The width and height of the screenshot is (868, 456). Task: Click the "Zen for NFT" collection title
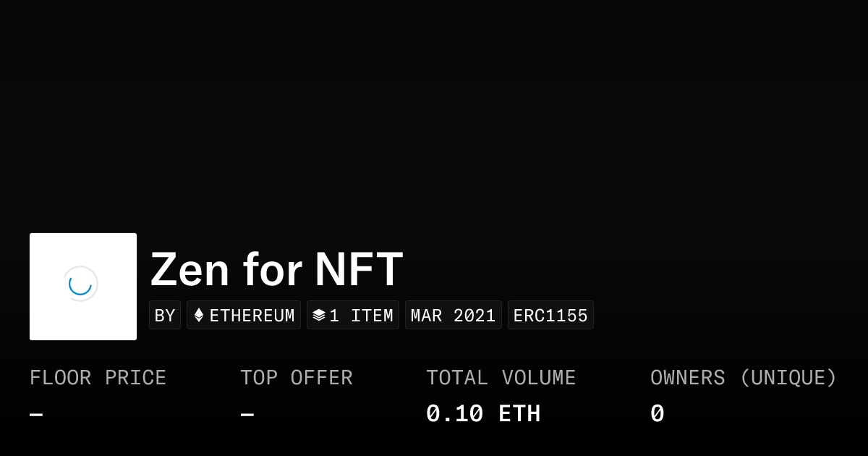pos(276,269)
